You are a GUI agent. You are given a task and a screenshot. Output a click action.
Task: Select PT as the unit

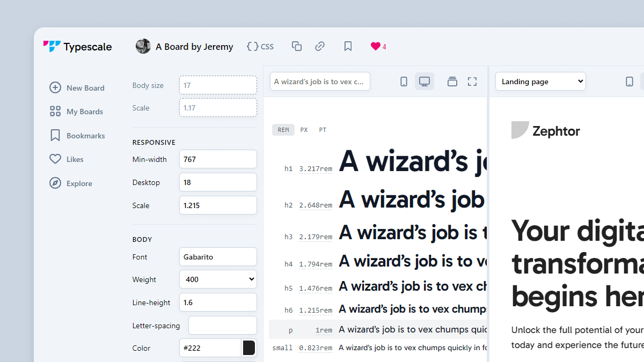[x=322, y=129]
